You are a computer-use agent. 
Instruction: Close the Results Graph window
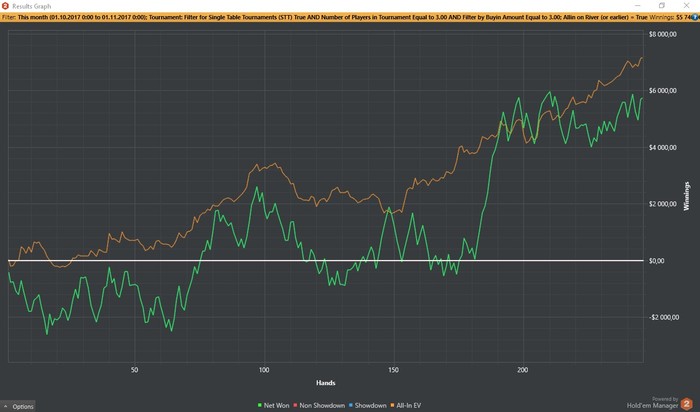tap(686, 6)
